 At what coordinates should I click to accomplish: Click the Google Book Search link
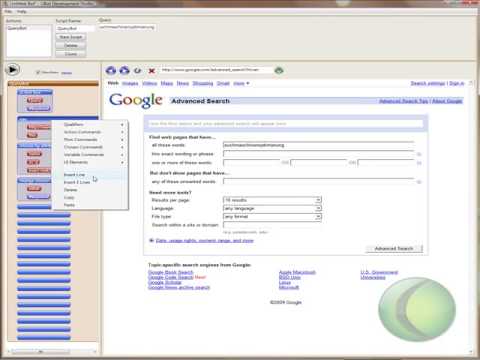pos(170,272)
